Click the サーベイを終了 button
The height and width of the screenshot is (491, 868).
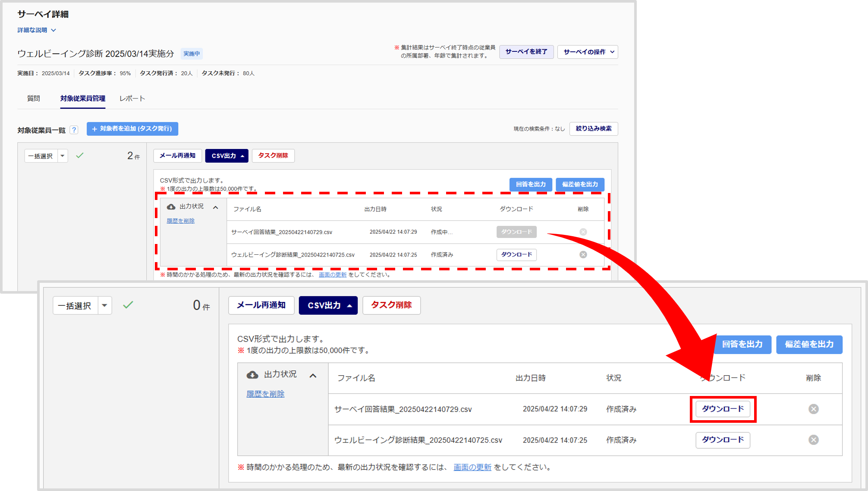point(526,52)
